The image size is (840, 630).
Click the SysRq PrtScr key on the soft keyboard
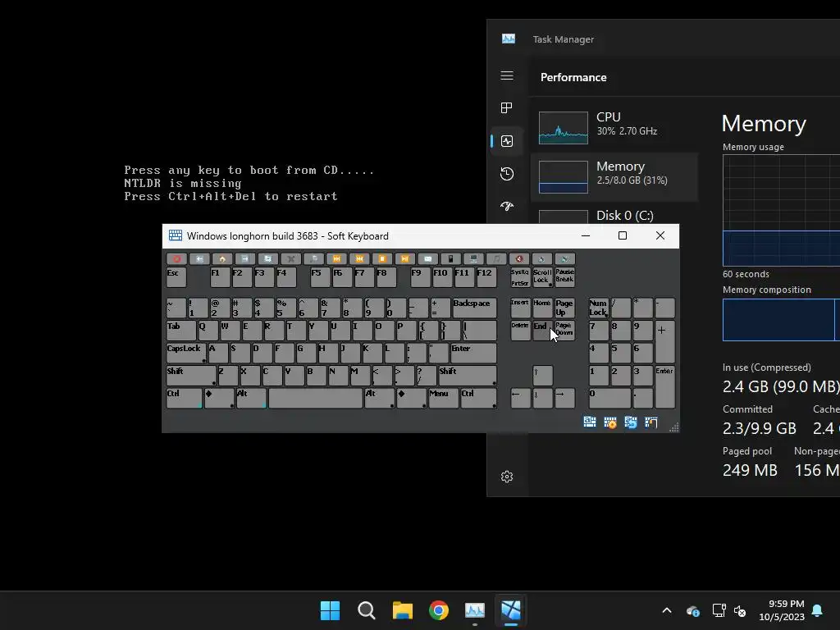tap(520, 277)
